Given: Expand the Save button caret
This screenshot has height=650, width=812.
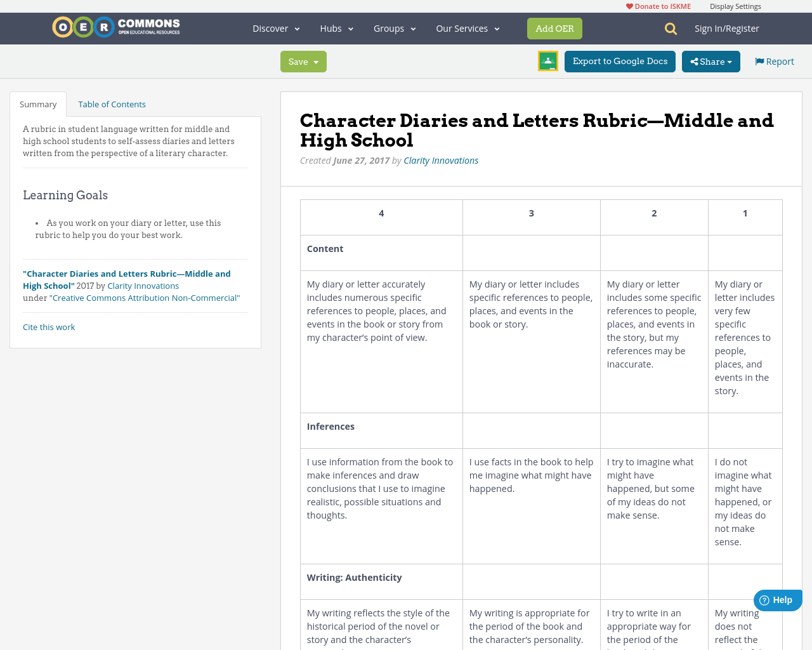Looking at the screenshot, I should pyautogui.click(x=317, y=61).
